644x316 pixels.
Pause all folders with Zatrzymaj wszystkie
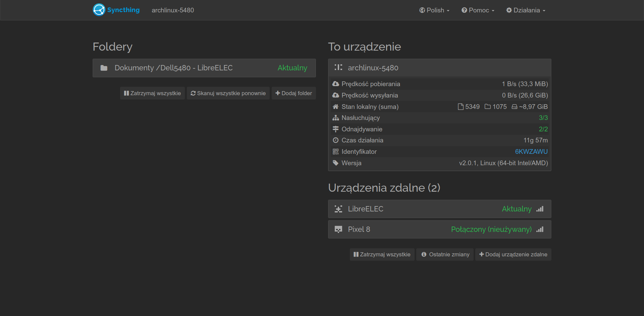[x=152, y=93]
